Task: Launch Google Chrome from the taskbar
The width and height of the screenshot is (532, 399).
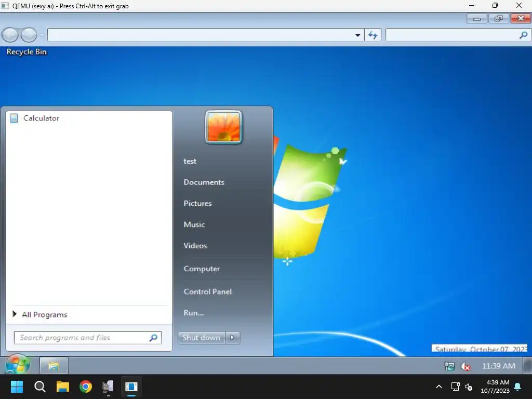Action: 86,387
